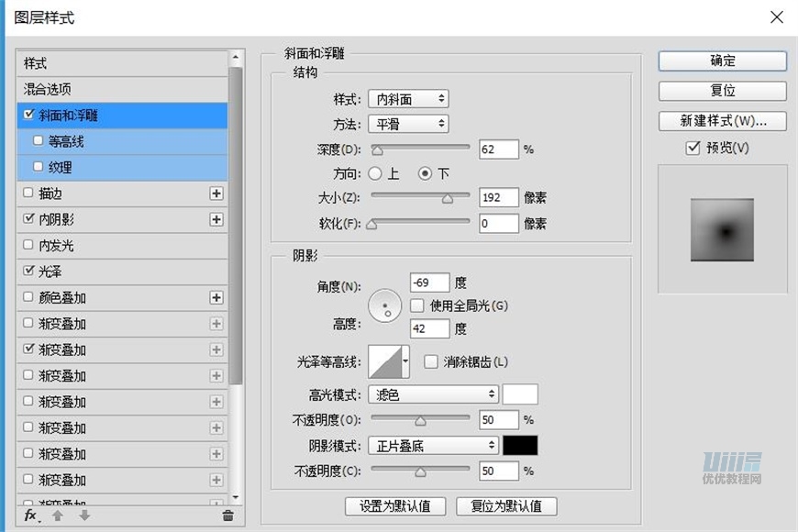The image size is (798, 532).
Task: Click the plus icon beside 内阴影
Action: (x=216, y=219)
